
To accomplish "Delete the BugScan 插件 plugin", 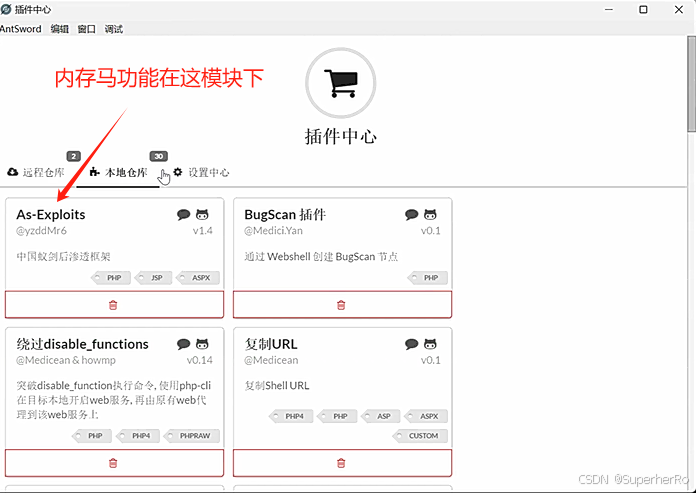I will [342, 305].
